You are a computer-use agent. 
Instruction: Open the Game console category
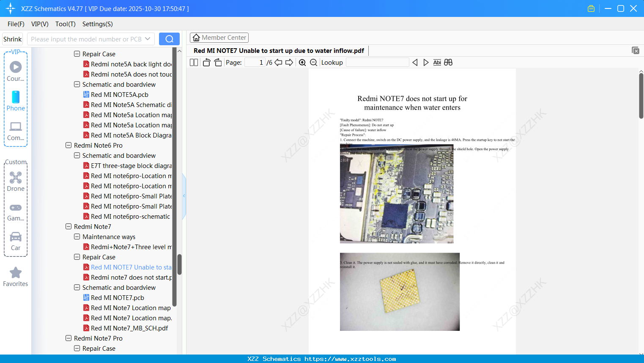tap(16, 212)
